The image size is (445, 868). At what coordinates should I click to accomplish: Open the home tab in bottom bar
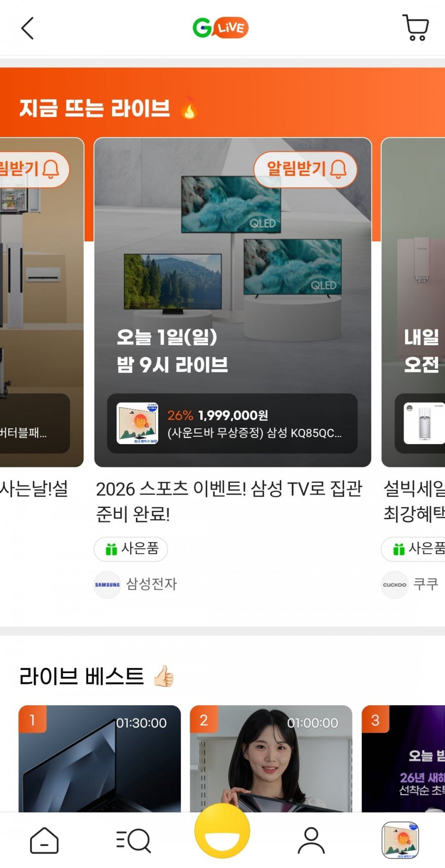44,840
